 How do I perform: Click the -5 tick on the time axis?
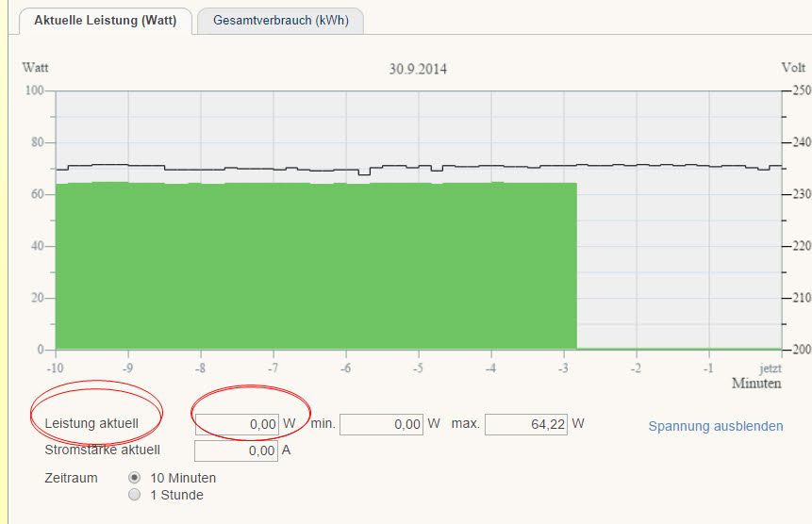tap(418, 368)
